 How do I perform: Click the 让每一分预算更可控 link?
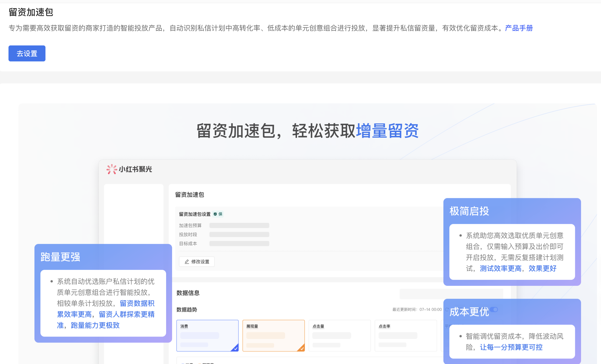click(511, 347)
